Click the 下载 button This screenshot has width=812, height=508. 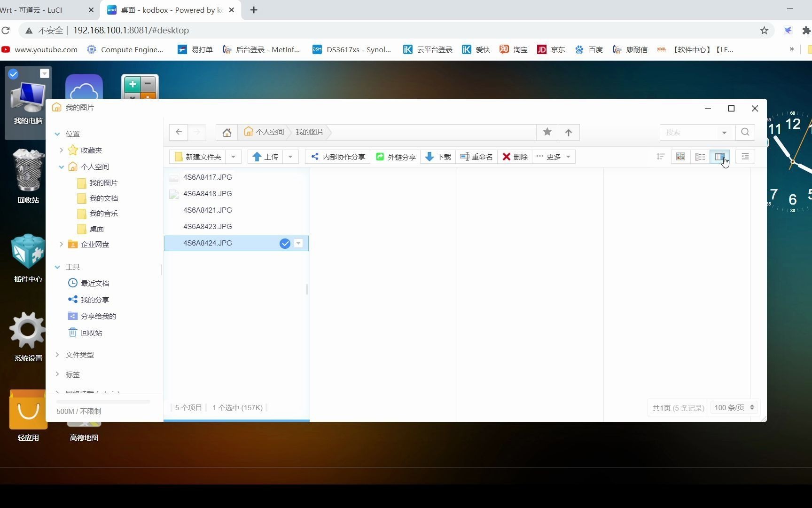click(438, 157)
